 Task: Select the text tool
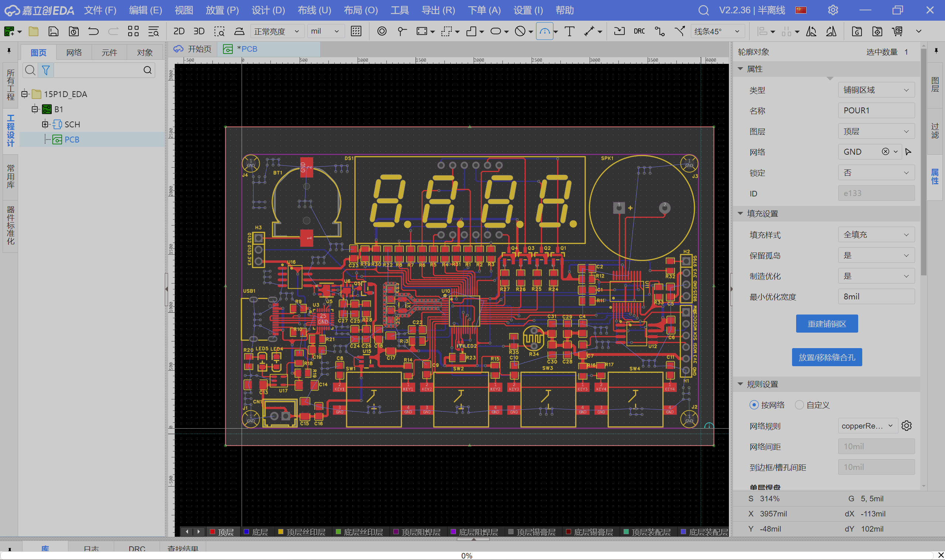click(569, 31)
